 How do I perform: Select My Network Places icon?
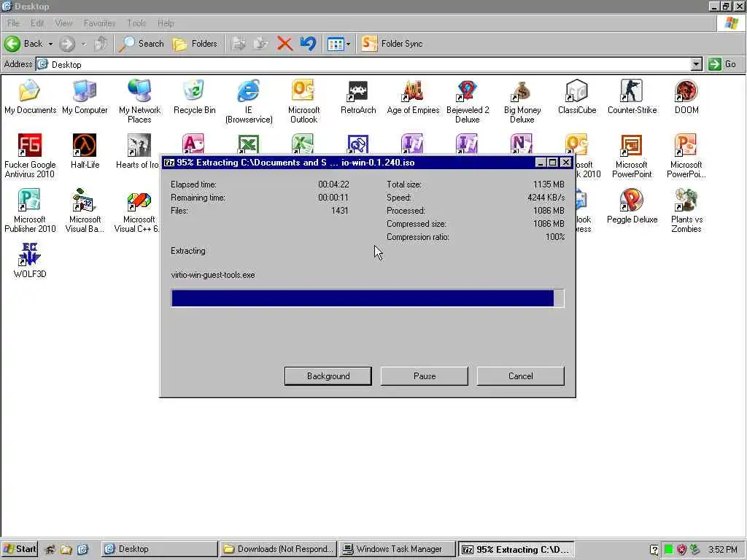[x=139, y=101]
